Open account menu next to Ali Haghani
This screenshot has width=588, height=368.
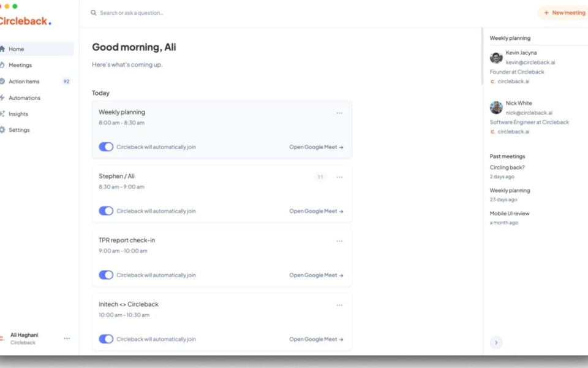click(67, 339)
